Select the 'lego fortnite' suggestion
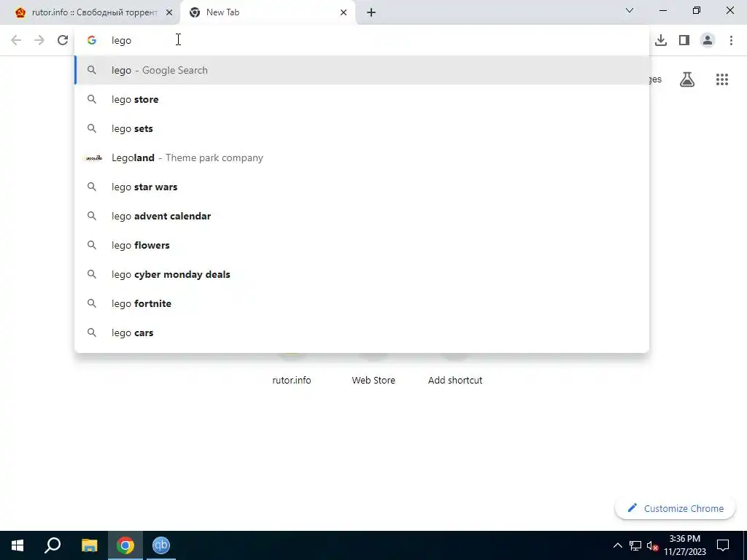 [362, 303]
